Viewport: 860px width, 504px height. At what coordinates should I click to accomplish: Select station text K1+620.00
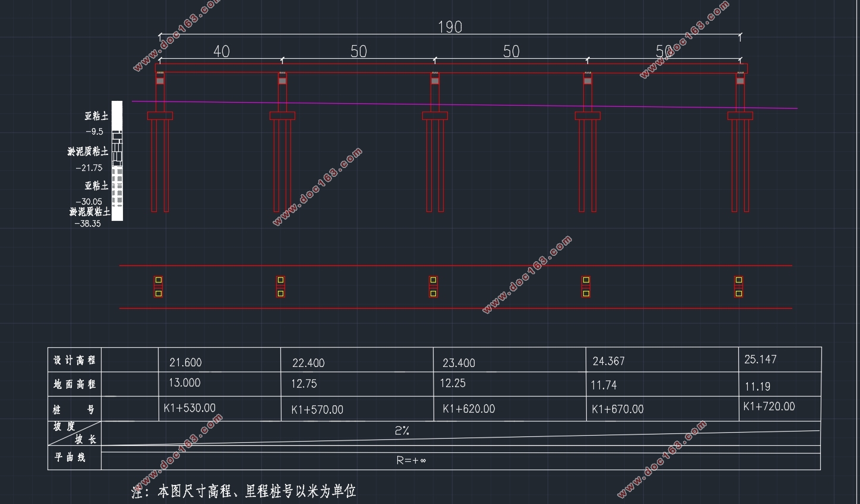point(469,409)
